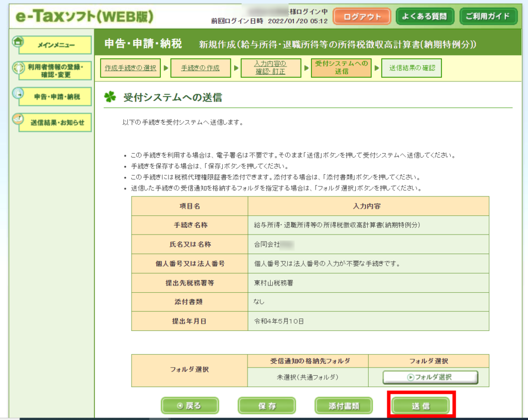
Task: Select the icon beside 申告・申請・納税 in sidebar
Action: pos(18,94)
